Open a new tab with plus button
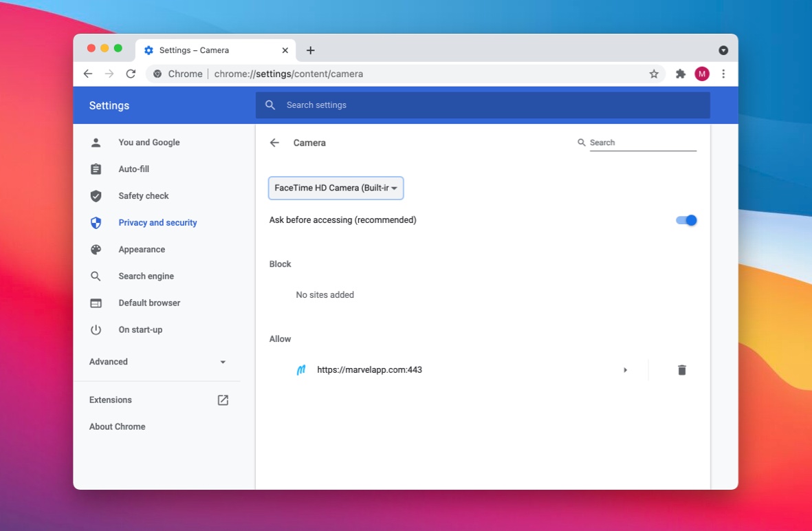 (310, 50)
